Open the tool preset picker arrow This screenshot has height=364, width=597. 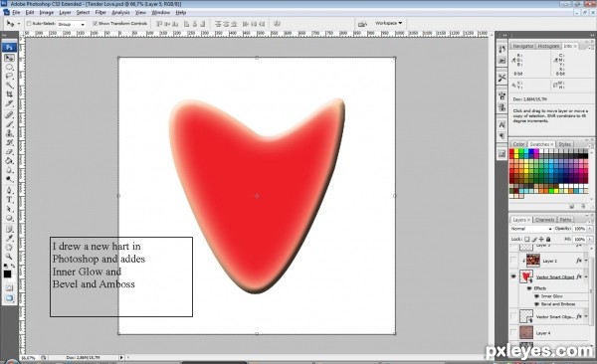(19, 24)
